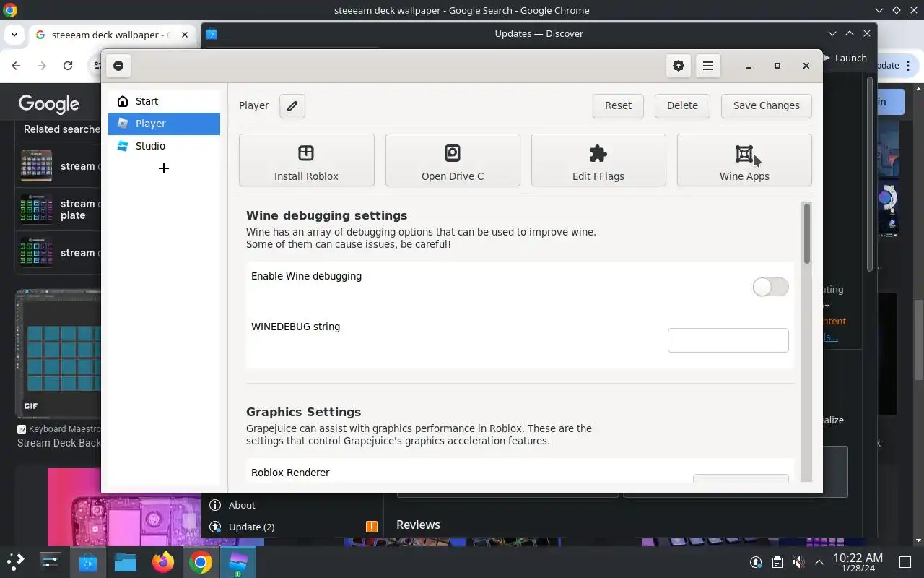924x578 pixels.
Task: Select the Studio prefix in sidebar
Action: point(164,146)
